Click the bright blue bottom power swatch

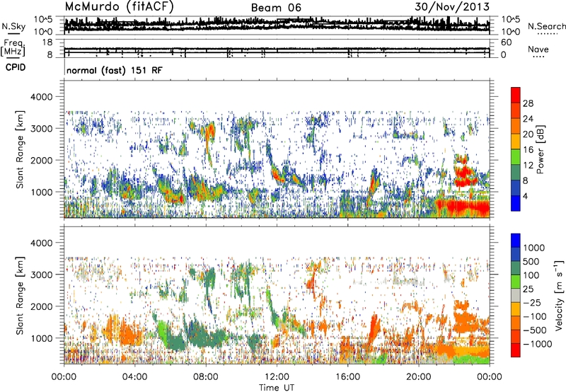[x=516, y=203]
